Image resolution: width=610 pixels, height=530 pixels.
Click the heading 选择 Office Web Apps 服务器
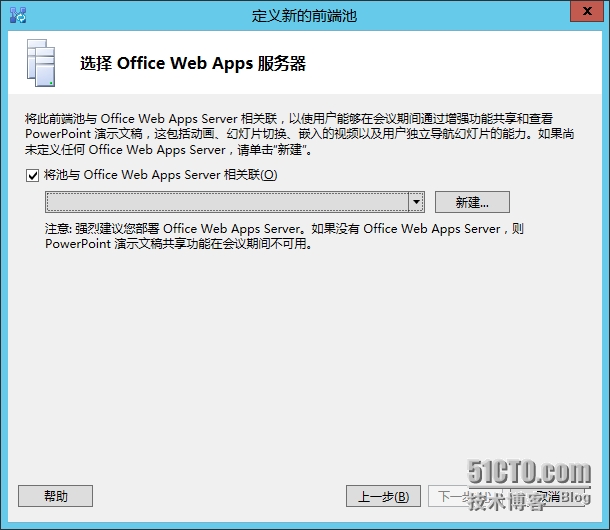point(193,63)
